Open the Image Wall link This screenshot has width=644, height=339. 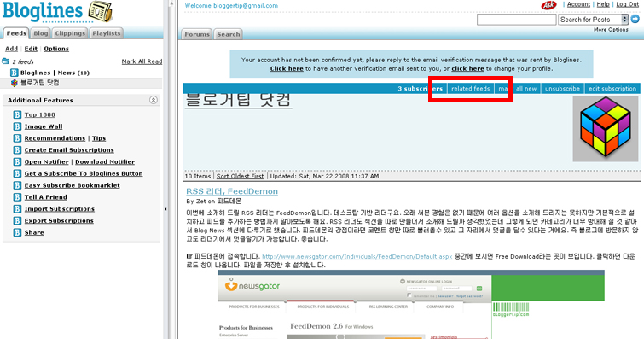(44, 126)
